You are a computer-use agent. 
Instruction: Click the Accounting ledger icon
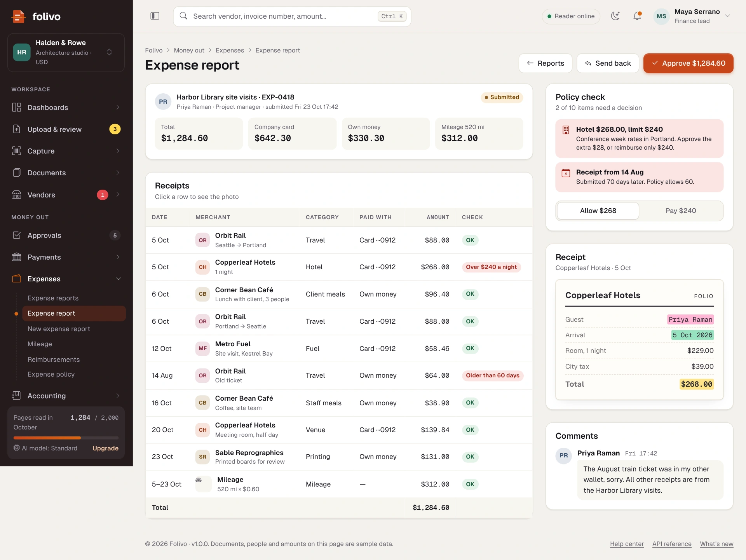[16, 396]
